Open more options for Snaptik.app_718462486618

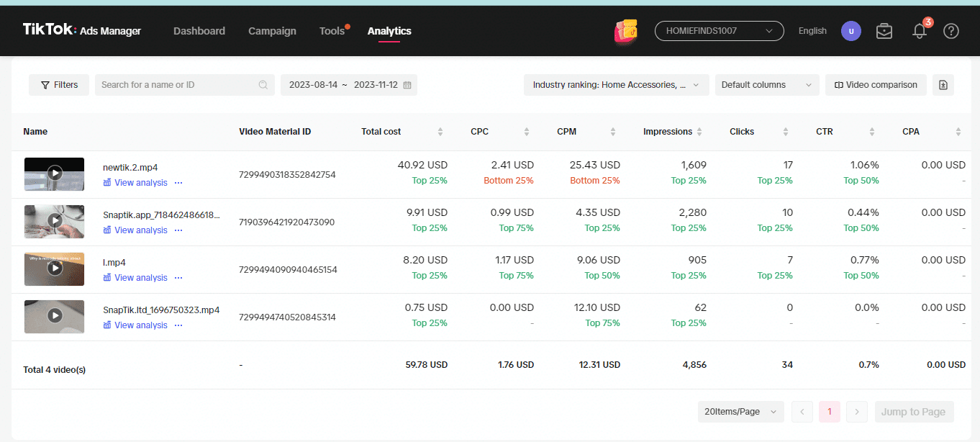(x=178, y=230)
